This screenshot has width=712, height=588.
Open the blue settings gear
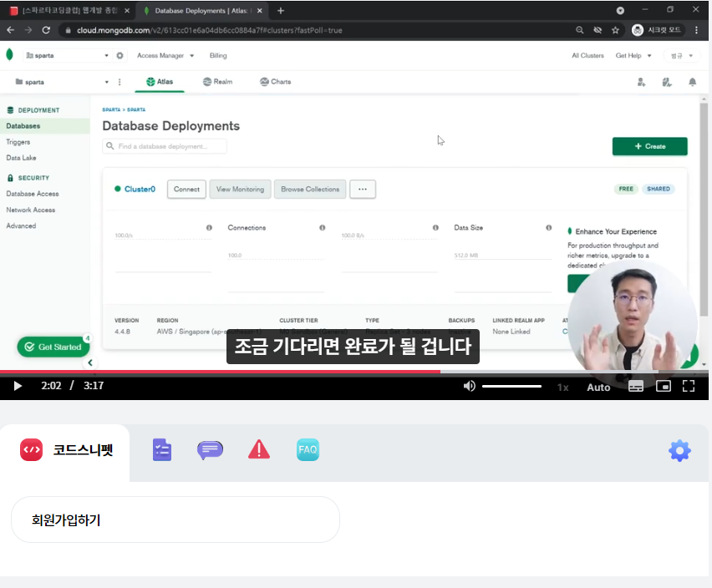tap(679, 450)
